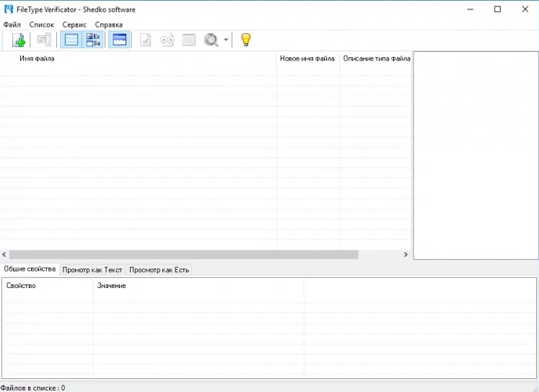
Task: Toggle the bottom preview panel button
Action: [x=120, y=40]
